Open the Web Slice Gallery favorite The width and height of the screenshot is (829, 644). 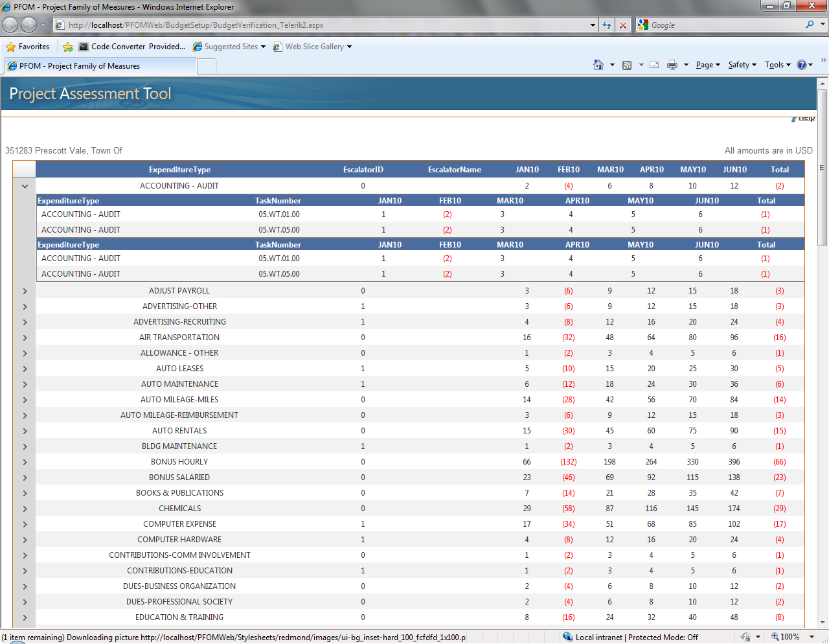point(312,47)
